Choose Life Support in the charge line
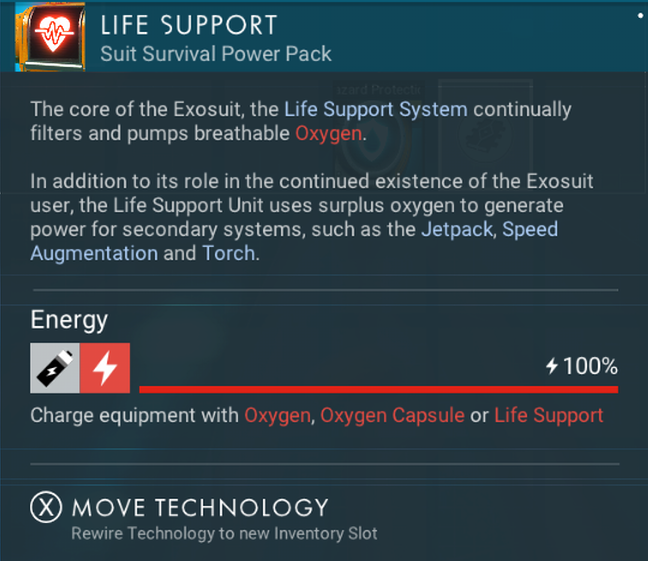This screenshot has width=648, height=561. (548, 415)
